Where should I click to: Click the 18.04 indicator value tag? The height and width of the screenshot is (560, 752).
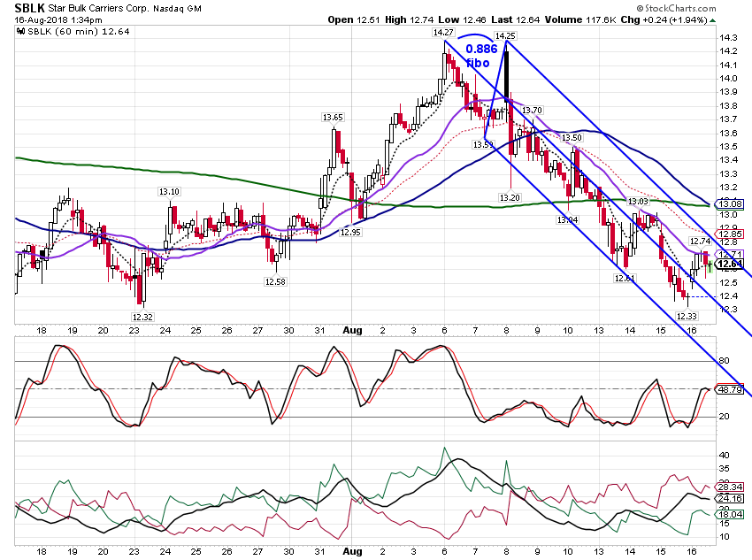coord(730,515)
